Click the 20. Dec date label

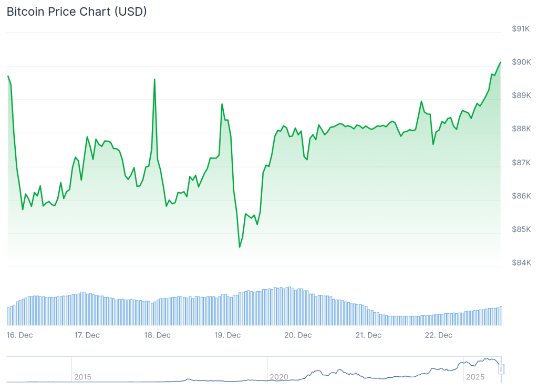(298, 335)
